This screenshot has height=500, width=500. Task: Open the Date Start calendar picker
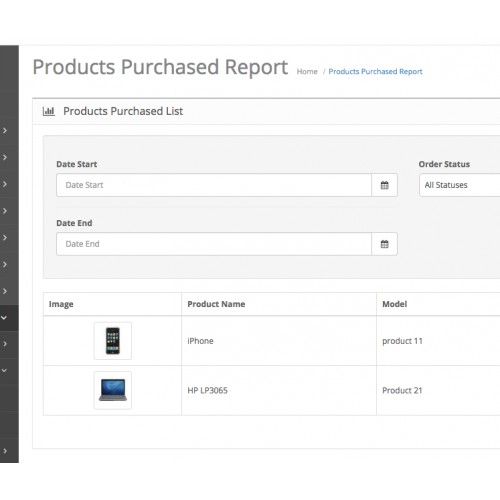(x=384, y=185)
